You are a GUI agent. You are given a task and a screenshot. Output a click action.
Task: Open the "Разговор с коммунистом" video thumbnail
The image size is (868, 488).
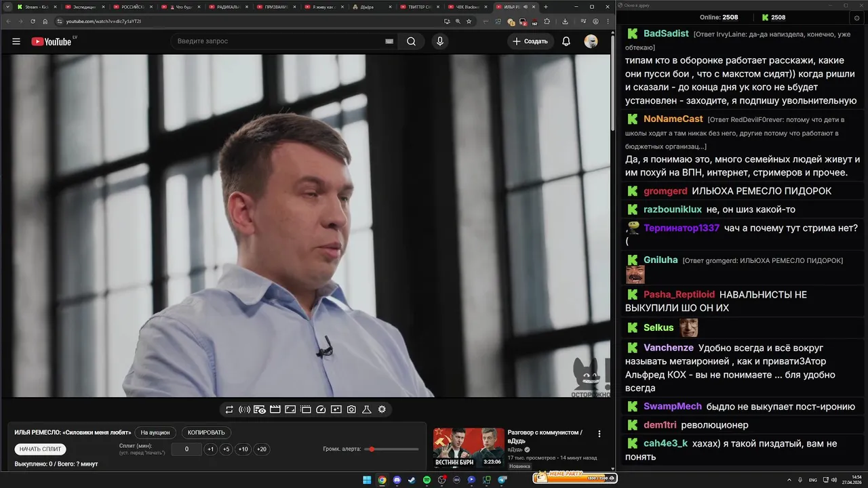point(469,448)
